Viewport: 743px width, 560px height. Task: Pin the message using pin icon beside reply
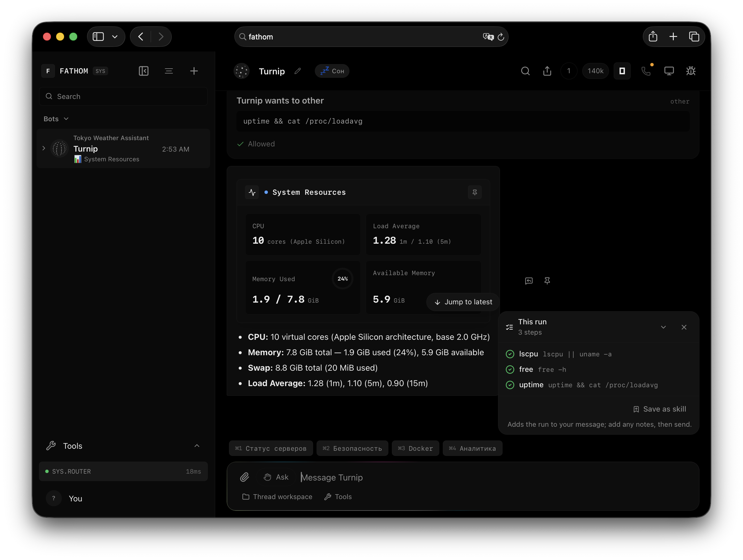click(x=547, y=281)
